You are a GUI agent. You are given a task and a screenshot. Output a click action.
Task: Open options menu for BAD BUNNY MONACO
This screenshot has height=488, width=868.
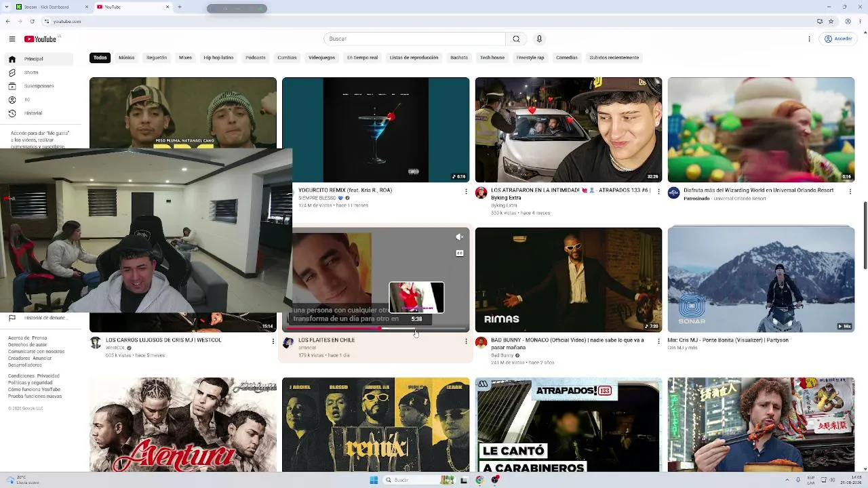(x=658, y=341)
